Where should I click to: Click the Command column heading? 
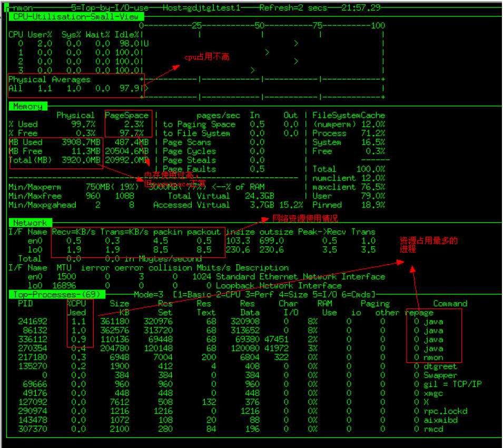450,303
